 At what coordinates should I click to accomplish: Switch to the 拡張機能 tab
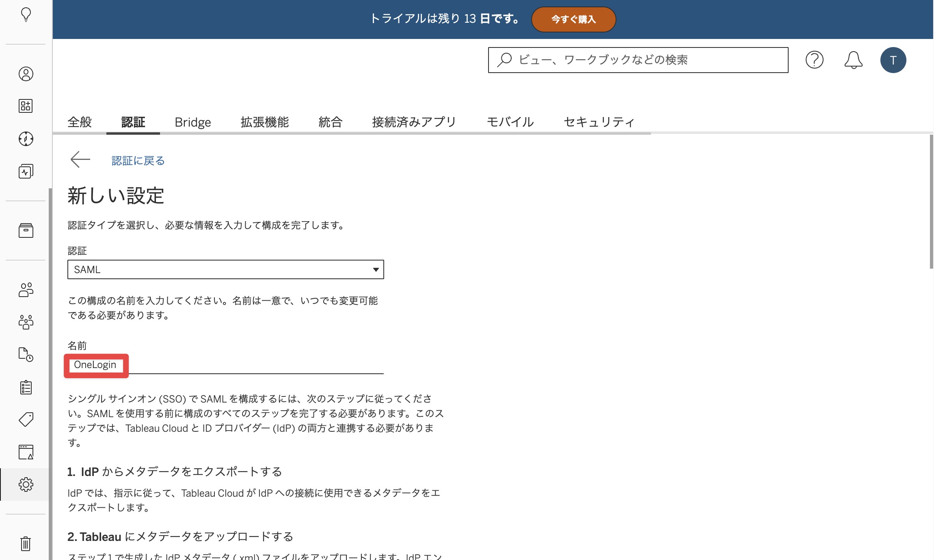[265, 122]
